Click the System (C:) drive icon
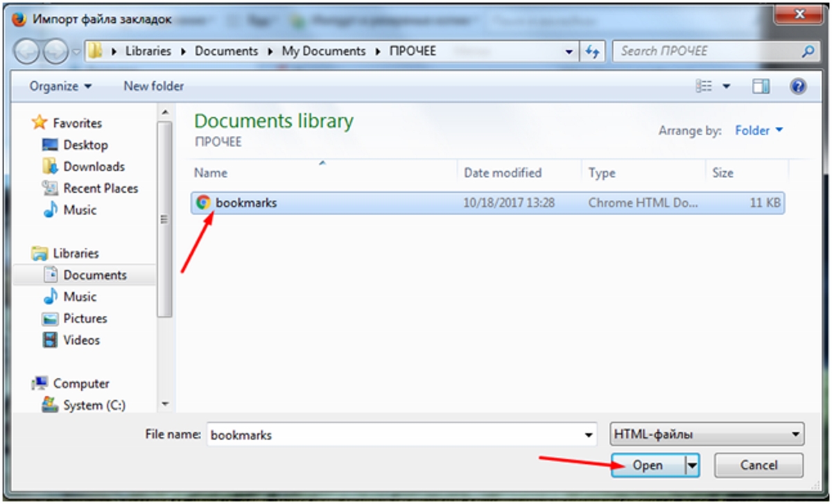The width and height of the screenshot is (832, 504). point(50,405)
